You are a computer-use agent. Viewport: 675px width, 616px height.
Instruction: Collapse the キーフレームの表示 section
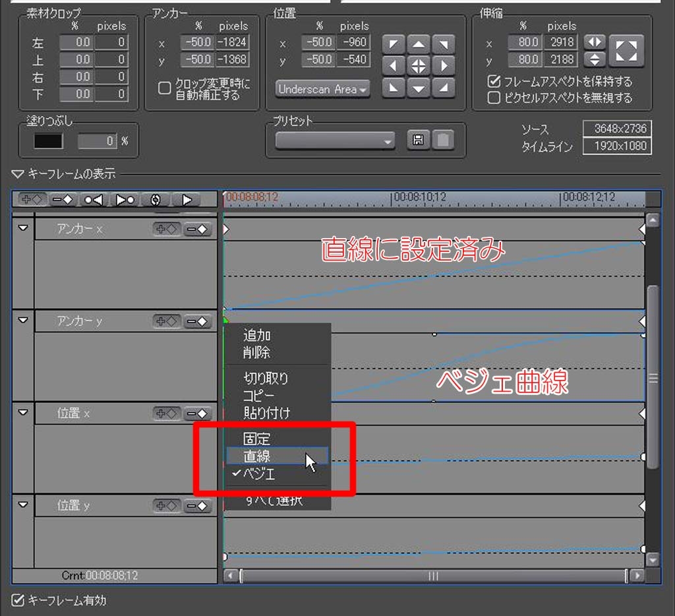(18, 174)
